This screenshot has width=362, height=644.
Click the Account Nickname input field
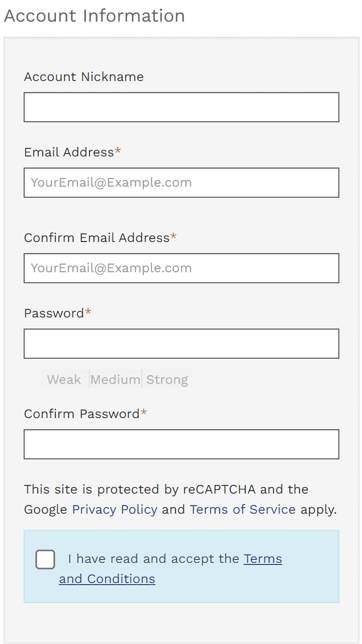pyautogui.click(x=181, y=107)
